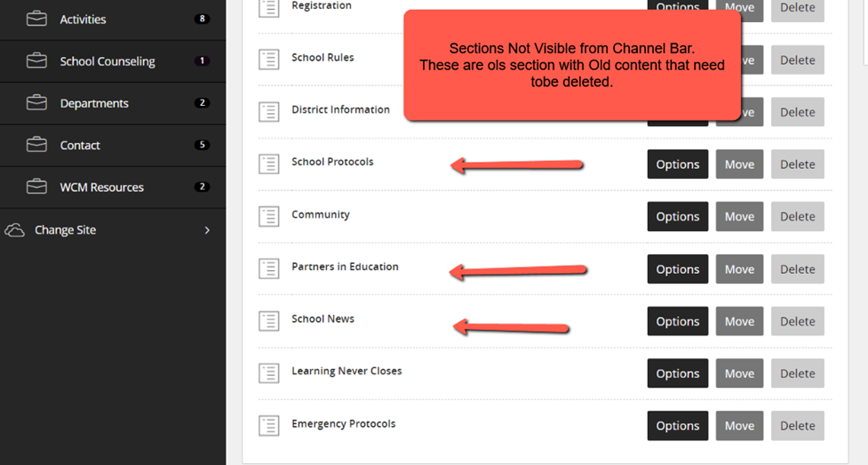Move the Community section
This screenshot has width=868, height=465.
pos(739,216)
